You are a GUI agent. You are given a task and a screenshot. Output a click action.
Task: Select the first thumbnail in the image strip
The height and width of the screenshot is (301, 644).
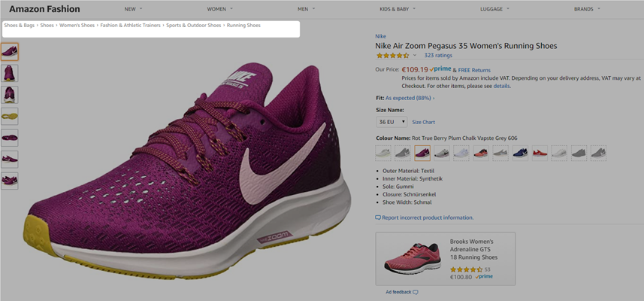[10, 51]
